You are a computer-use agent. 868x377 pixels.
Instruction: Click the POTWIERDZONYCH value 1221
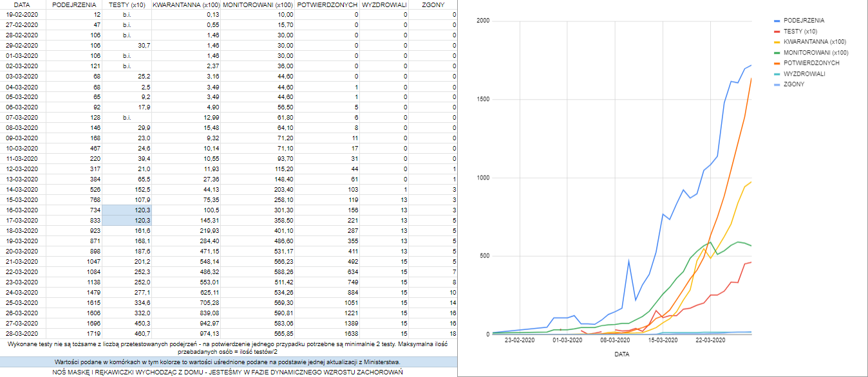pyautogui.click(x=350, y=313)
